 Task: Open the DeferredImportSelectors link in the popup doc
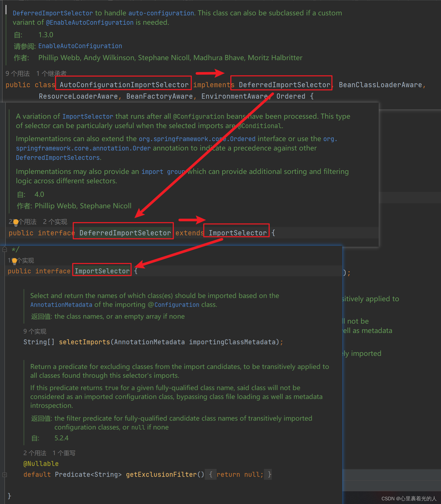click(58, 157)
